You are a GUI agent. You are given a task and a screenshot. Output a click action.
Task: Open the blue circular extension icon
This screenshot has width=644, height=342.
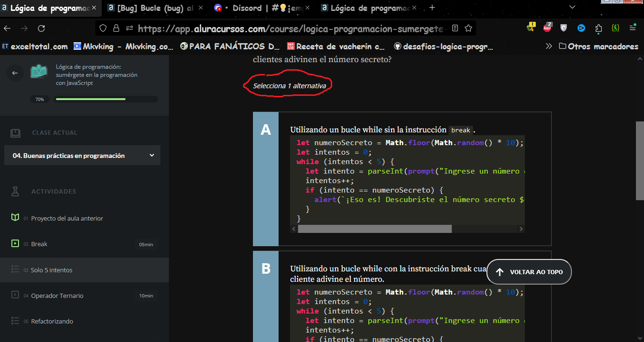[581, 28]
